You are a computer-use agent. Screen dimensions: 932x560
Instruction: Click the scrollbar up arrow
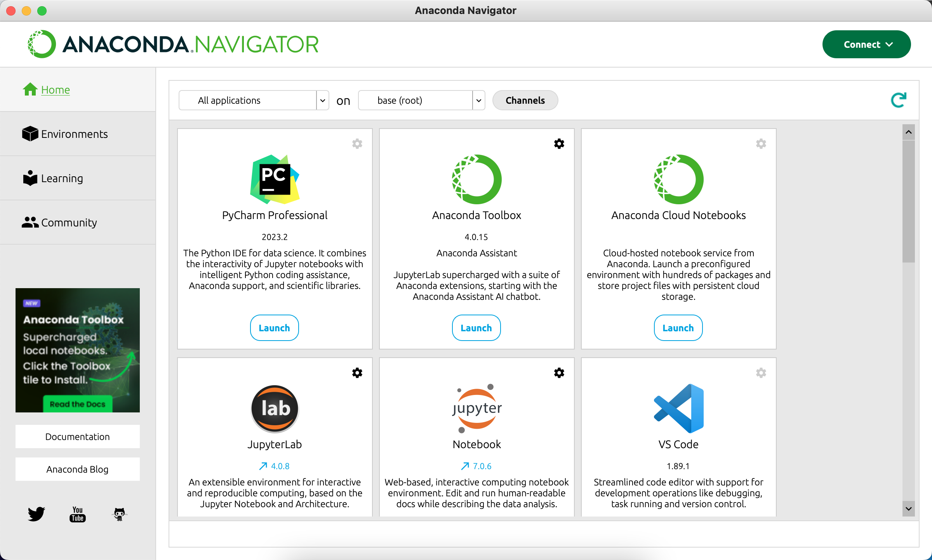909,132
